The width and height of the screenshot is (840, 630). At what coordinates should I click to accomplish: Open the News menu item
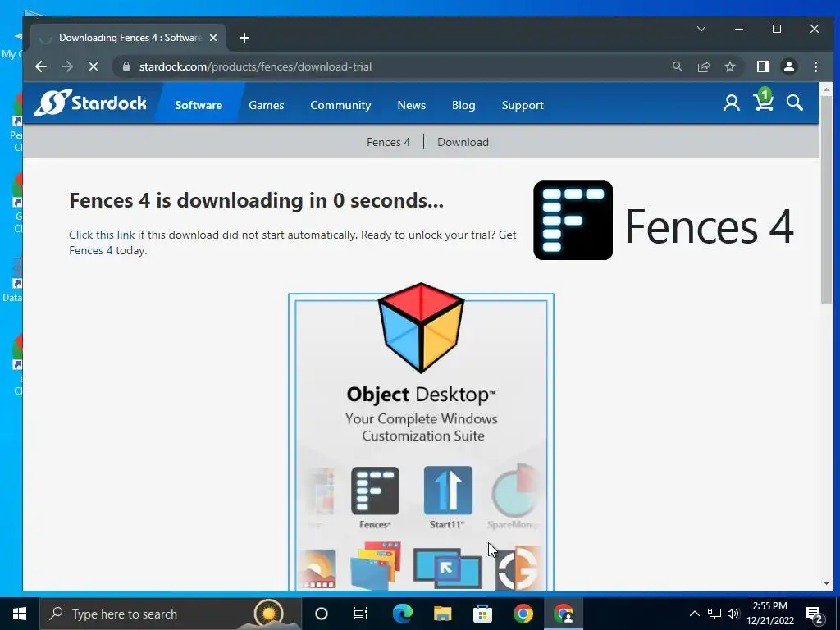[x=412, y=105]
